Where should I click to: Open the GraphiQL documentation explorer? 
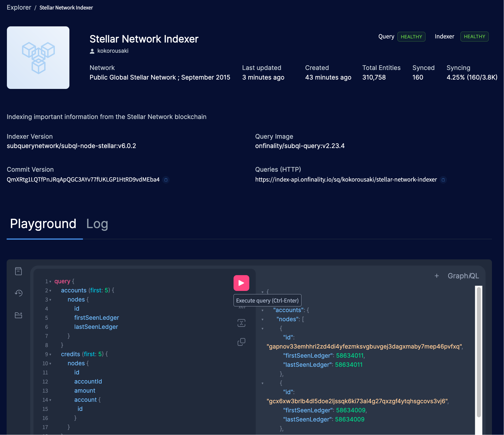point(18,271)
